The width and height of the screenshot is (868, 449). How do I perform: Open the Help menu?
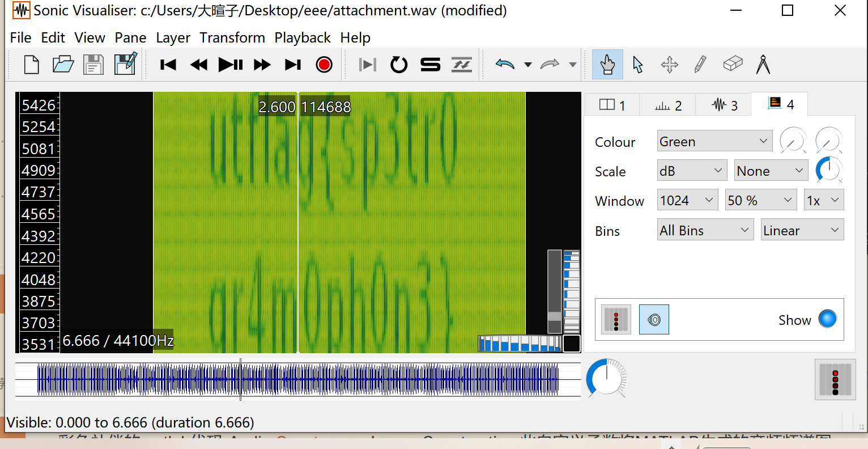click(355, 37)
